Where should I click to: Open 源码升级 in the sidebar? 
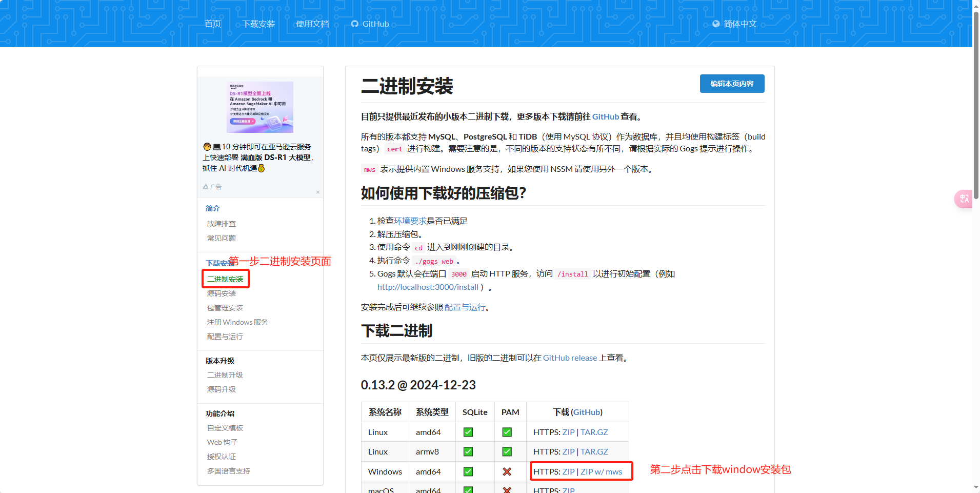tap(222, 389)
